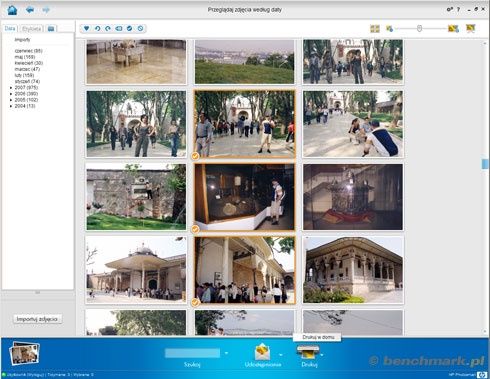Screen dimensions: 490x379
Task: Rotate selected photos counterclockwise
Action: click(x=97, y=28)
